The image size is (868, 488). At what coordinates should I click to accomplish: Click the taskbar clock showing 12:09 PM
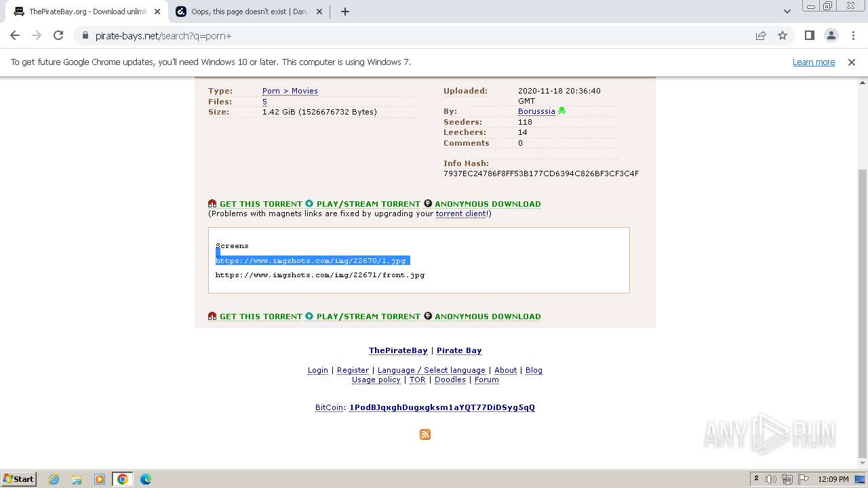pyautogui.click(x=833, y=479)
